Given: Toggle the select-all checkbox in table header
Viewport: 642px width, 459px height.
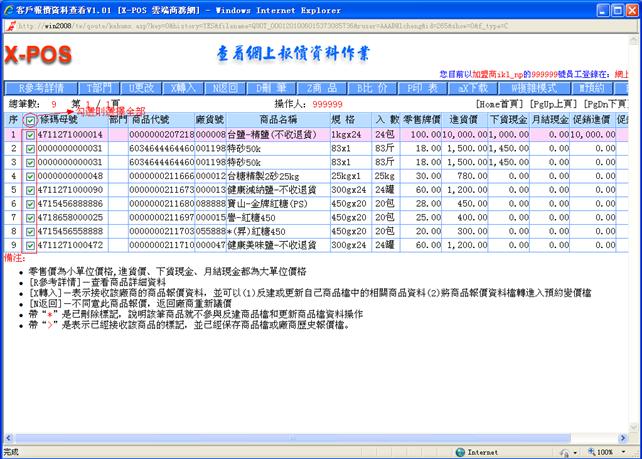Looking at the screenshot, I should (x=30, y=120).
